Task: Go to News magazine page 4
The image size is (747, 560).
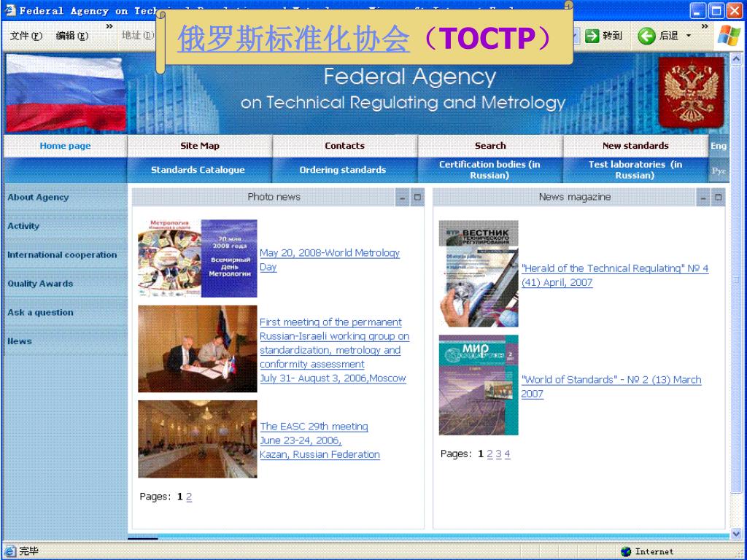Action: pyautogui.click(x=508, y=454)
